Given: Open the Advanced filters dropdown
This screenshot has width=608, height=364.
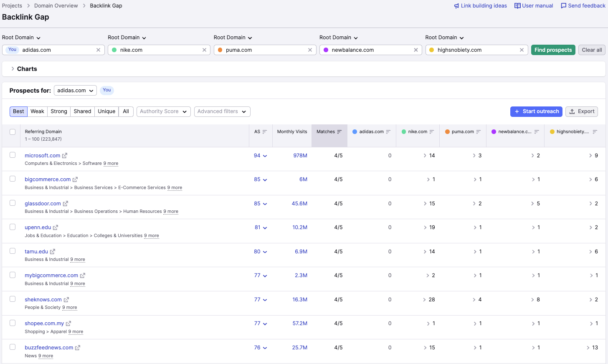Looking at the screenshot, I should [x=222, y=111].
